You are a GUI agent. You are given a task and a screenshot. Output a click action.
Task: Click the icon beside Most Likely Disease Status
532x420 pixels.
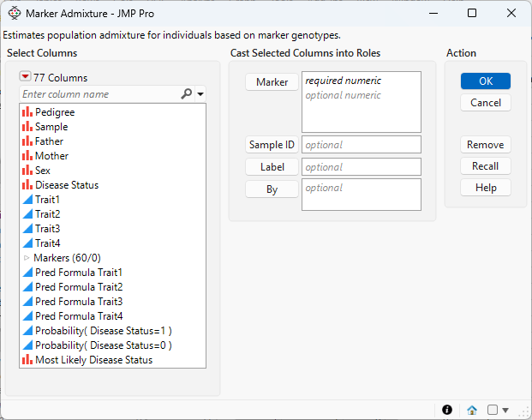[x=27, y=360]
